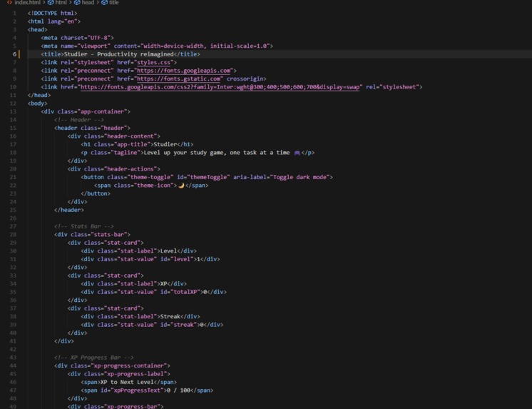Click the "header-actions" class value
532x409 pixels.
tap(131, 169)
